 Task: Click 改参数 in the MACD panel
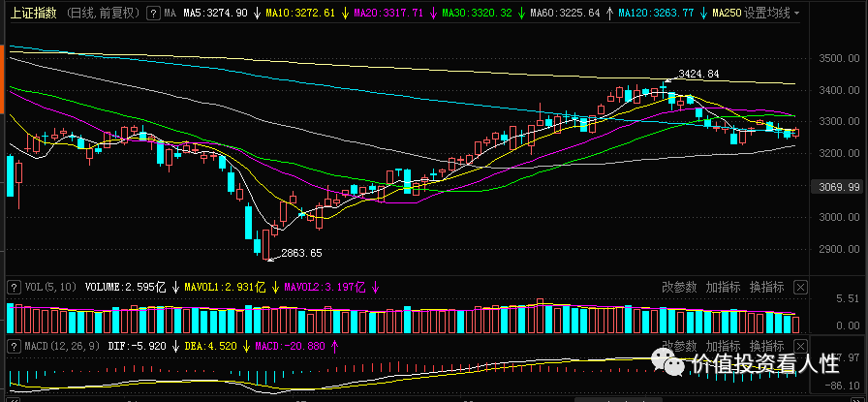click(x=679, y=347)
